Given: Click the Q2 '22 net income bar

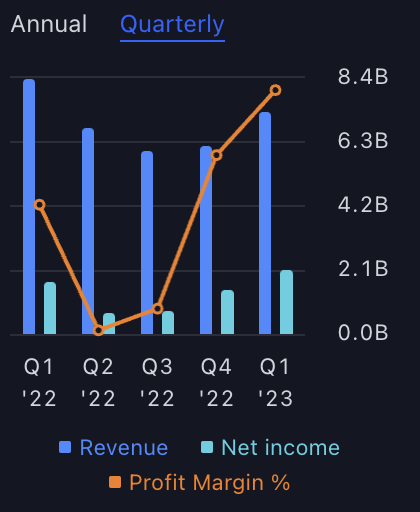Looking at the screenshot, I should pyautogui.click(x=109, y=324).
